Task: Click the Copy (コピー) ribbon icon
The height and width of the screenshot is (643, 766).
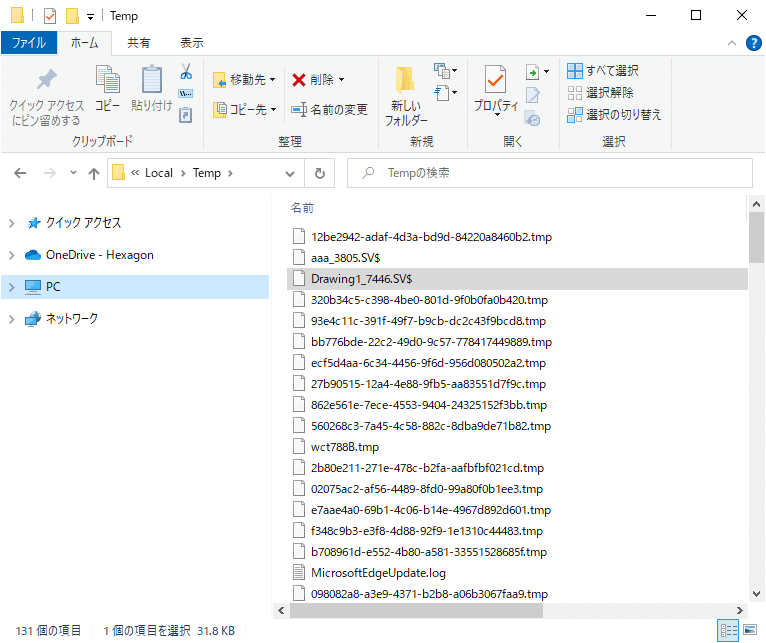Action: pos(107,79)
